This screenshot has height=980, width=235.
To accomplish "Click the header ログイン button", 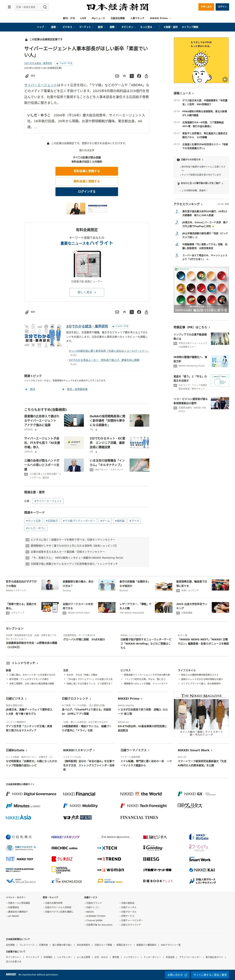I will click(x=222, y=6).
